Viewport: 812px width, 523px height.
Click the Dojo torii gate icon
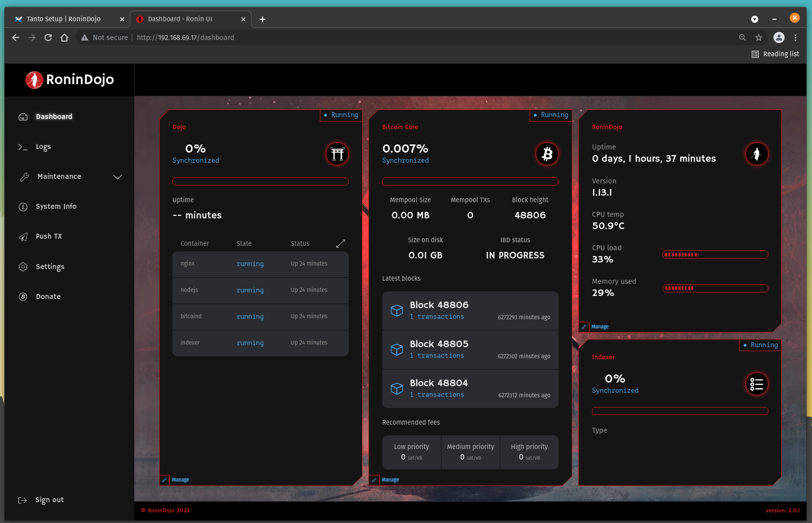337,154
